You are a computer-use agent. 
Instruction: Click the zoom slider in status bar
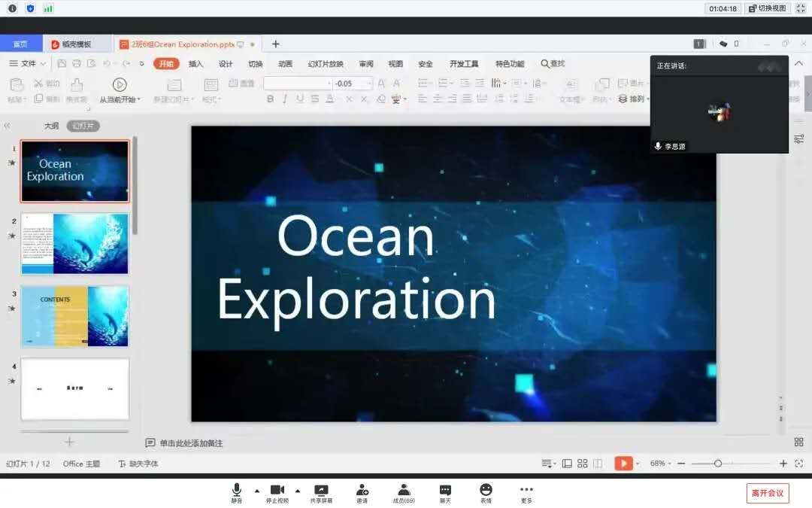coord(718,464)
